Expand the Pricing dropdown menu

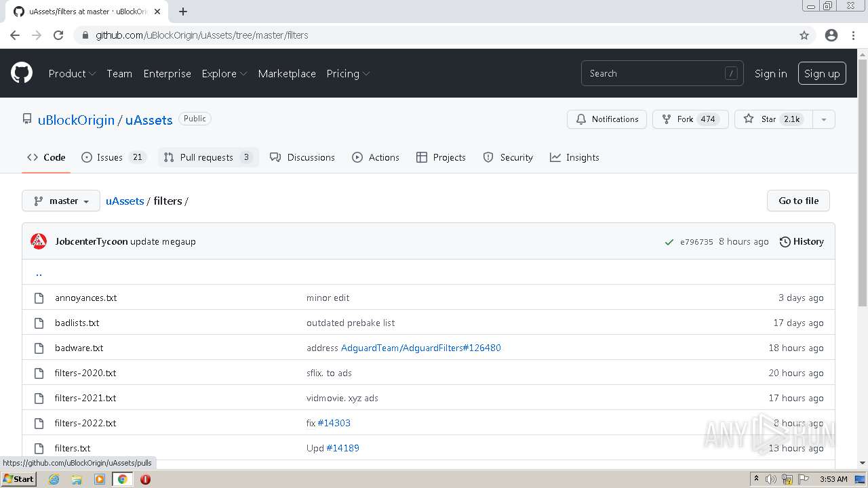348,73
